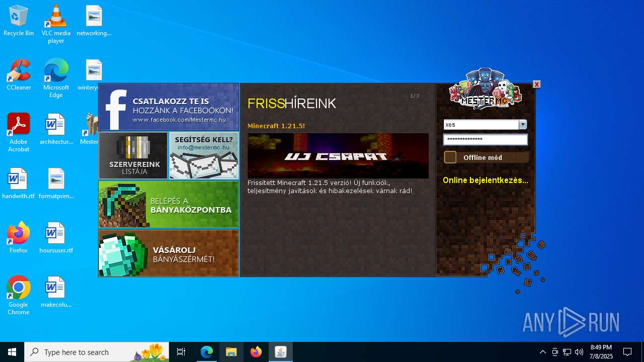
Task: Click the taskbar search box
Action: coord(97,352)
